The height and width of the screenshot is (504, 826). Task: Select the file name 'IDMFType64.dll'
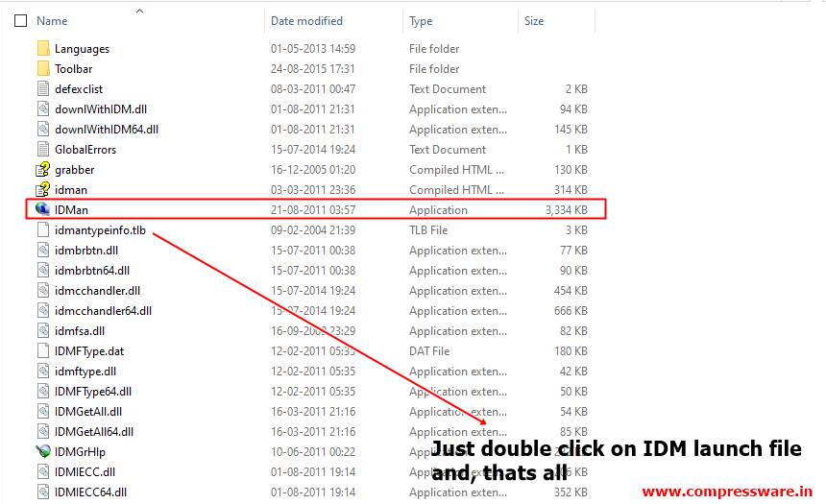(x=93, y=392)
